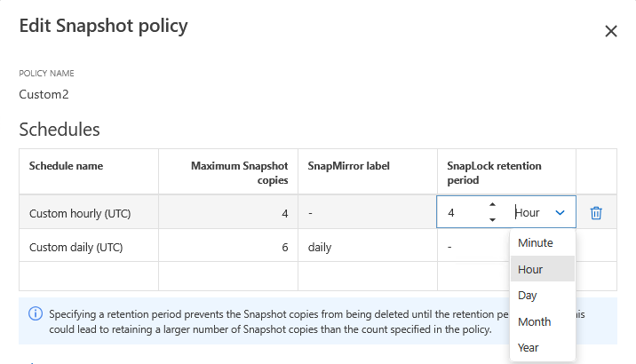The width and height of the screenshot is (636, 364).
Task: Click the info icon in the retention notice
Action: 36,313
